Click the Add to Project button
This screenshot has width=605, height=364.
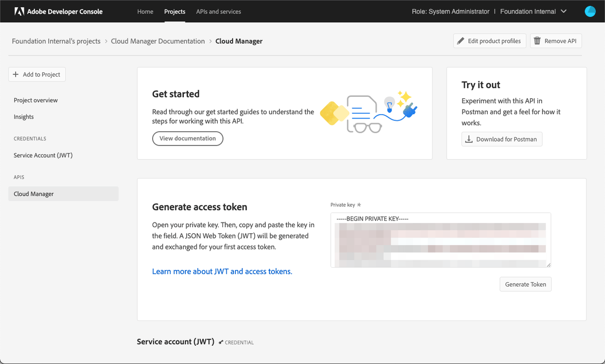[37, 75]
